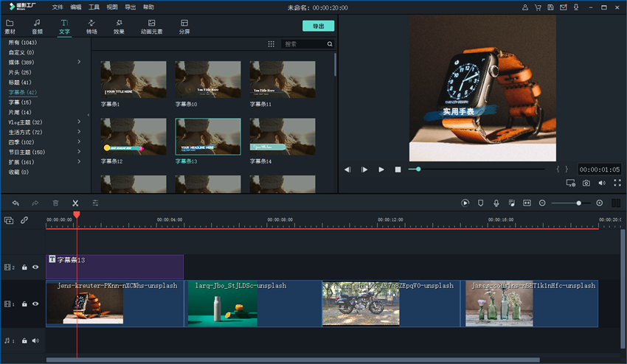Viewport: 627px width, 364px height.
Task: Toggle the grid view icon
Action: click(271, 44)
